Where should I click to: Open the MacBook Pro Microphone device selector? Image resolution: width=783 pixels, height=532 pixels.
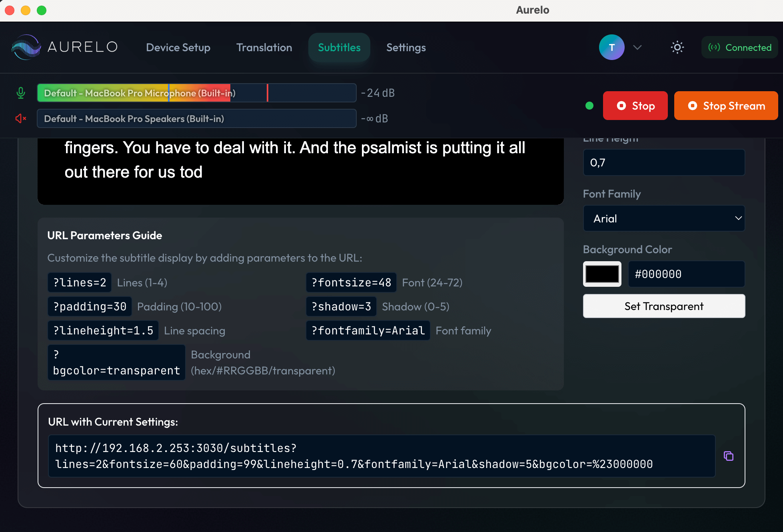196,93
